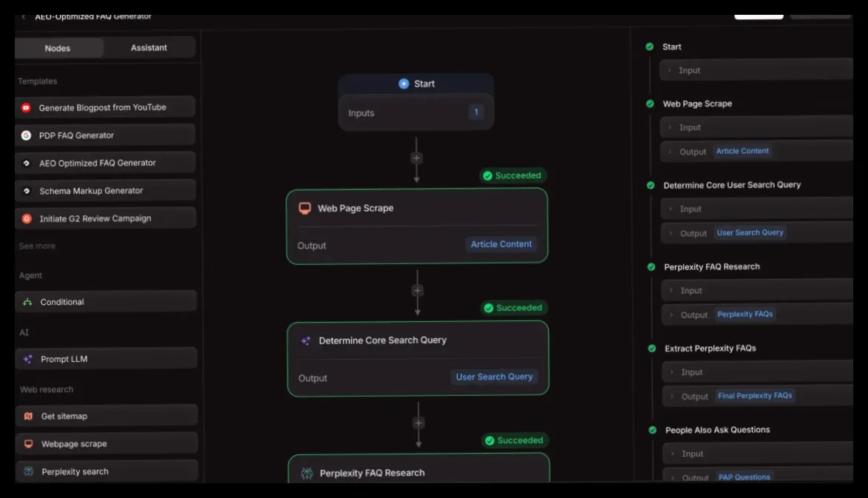Click the YouTube icon beside Generate Blogpost template
This screenshot has height=498, width=868.
(26, 107)
